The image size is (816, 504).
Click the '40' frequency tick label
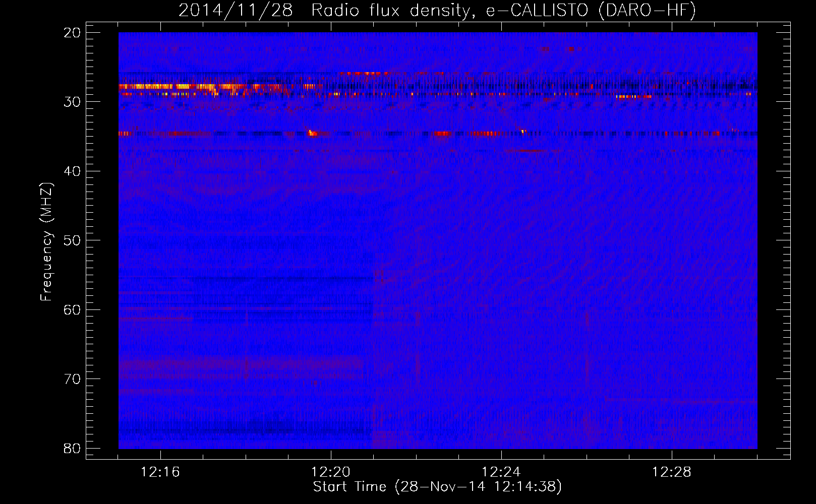click(x=72, y=171)
